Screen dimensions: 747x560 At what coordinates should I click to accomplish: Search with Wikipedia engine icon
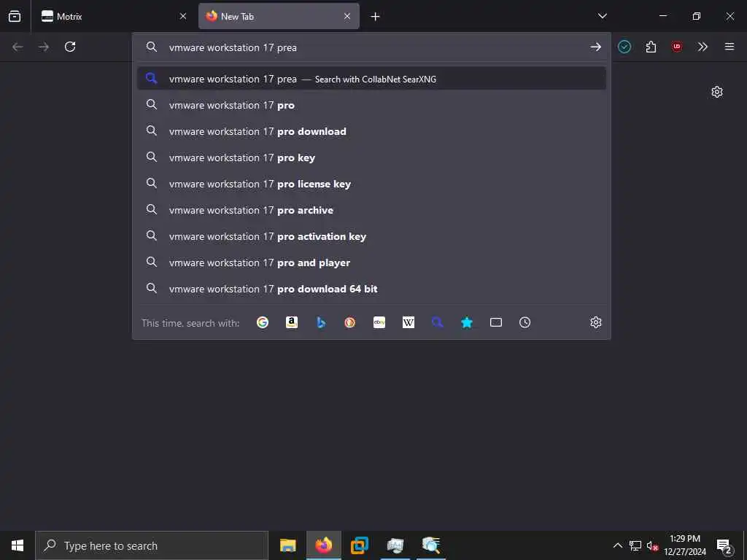pyautogui.click(x=409, y=322)
